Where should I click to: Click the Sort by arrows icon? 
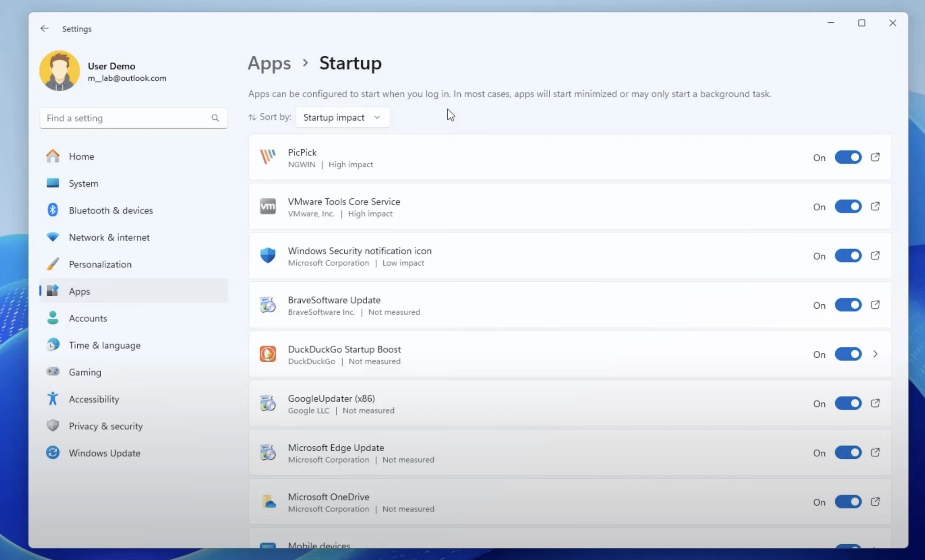tap(252, 117)
